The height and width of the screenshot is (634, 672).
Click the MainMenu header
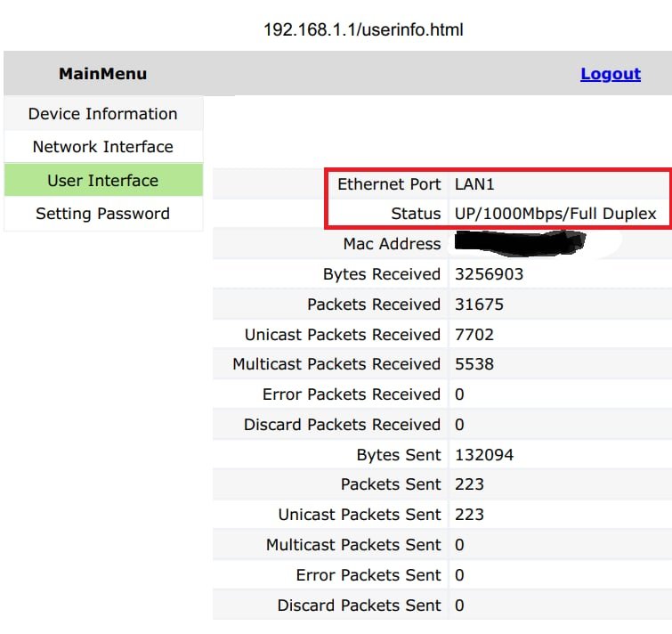pos(102,74)
